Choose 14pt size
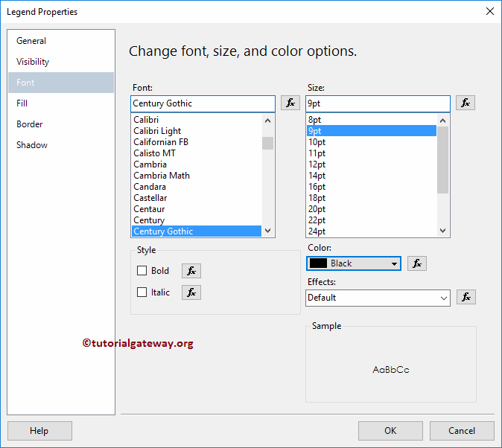Image resolution: width=502 pixels, height=448 pixels. (372, 176)
